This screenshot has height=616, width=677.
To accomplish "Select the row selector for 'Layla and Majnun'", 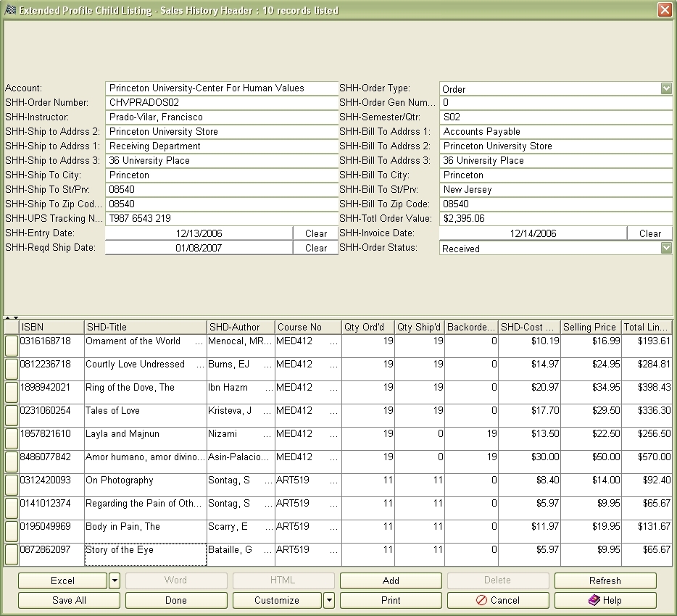I will click(10, 438).
